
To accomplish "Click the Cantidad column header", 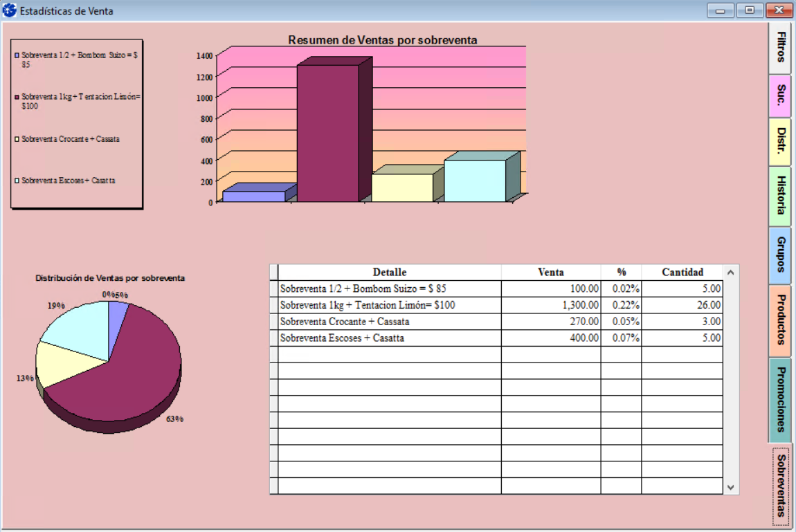I will [682, 272].
